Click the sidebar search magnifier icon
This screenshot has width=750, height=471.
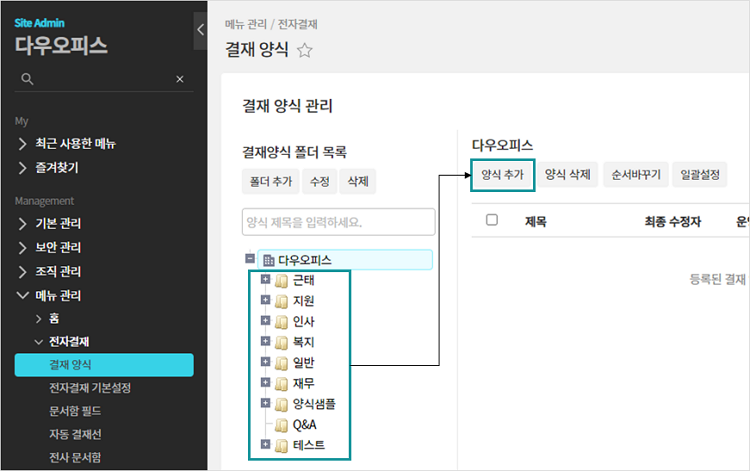click(x=27, y=79)
